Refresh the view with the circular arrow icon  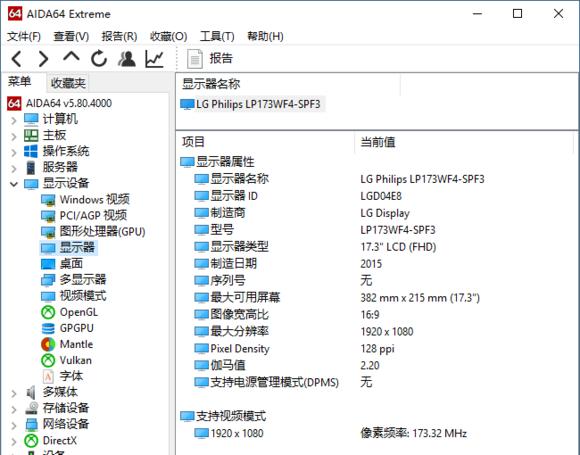coord(99,59)
